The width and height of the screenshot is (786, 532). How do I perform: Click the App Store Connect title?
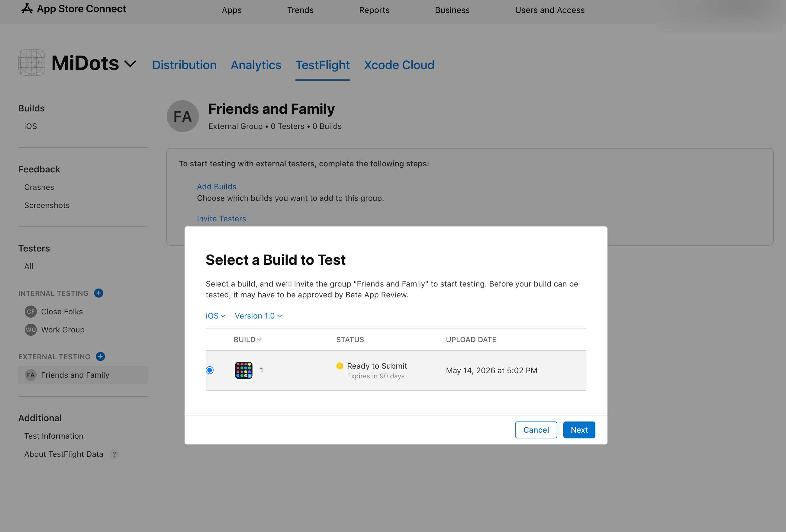click(81, 8)
